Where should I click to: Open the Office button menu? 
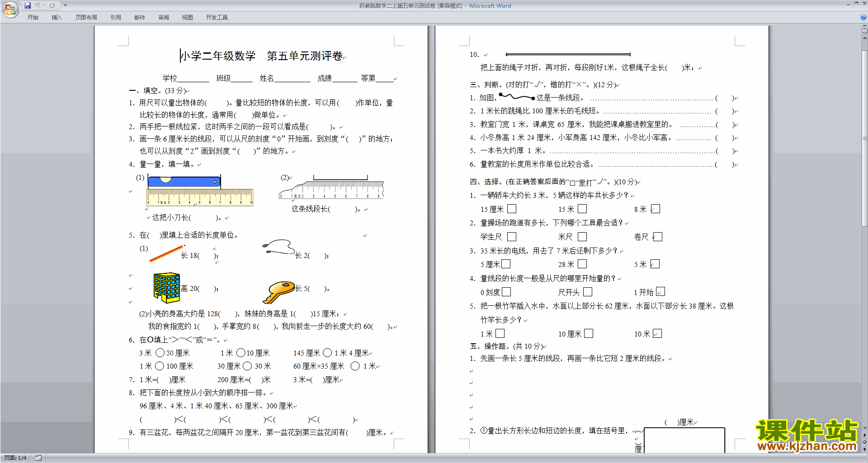(x=10, y=9)
